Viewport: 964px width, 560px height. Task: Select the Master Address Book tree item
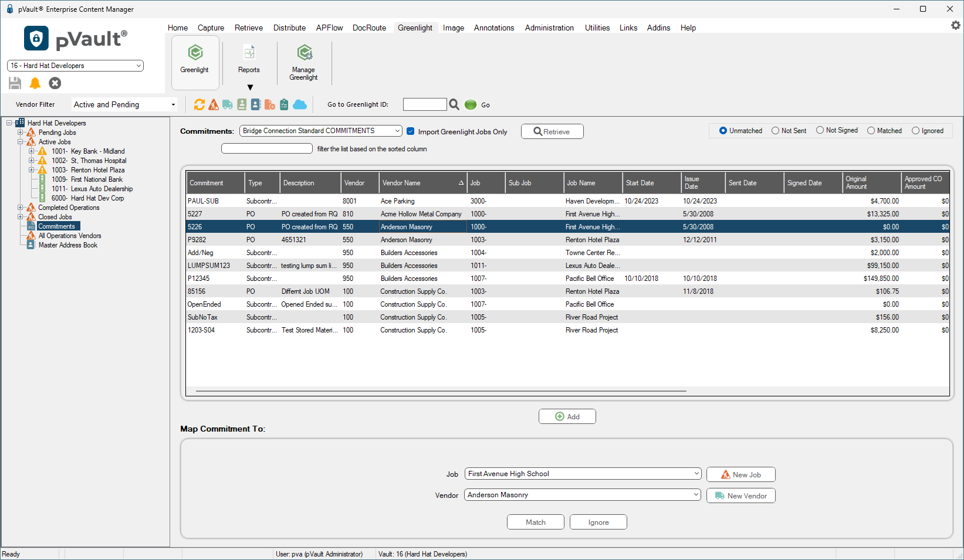tap(68, 245)
